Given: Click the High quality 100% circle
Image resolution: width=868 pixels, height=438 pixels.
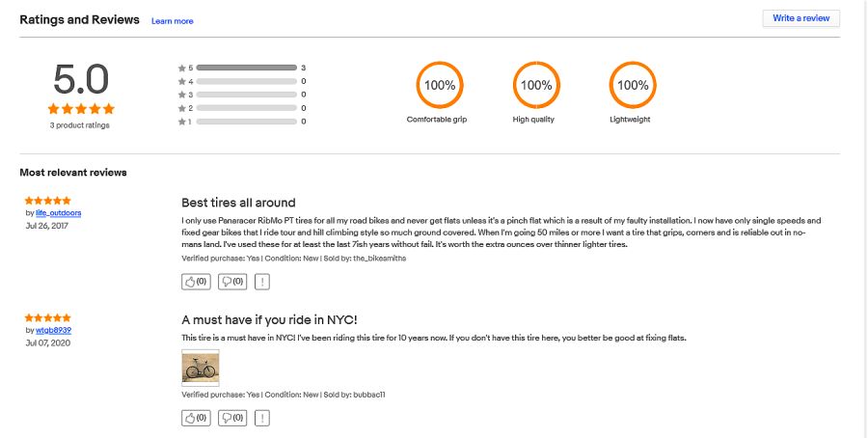Looking at the screenshot, I should tap(536, 85).
